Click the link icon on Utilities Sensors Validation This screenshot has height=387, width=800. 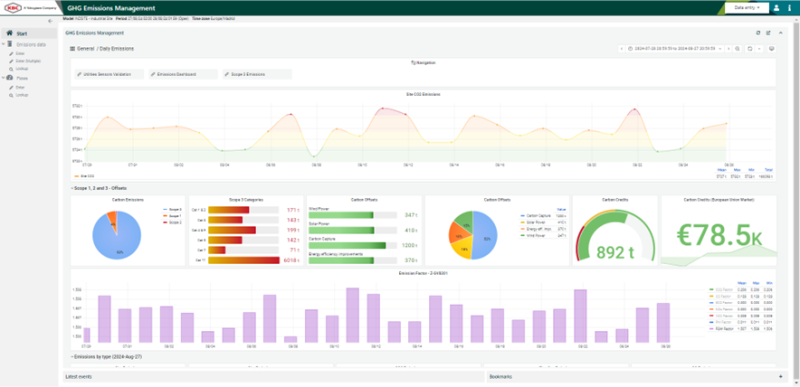(x=79, y=74)
